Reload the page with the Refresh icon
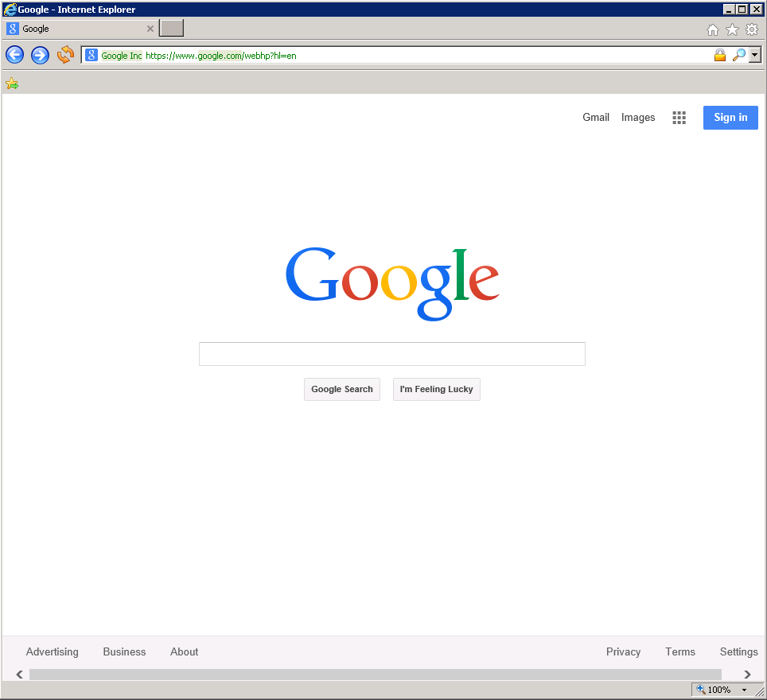Viewport: 767px width, 700px height. 65,55
